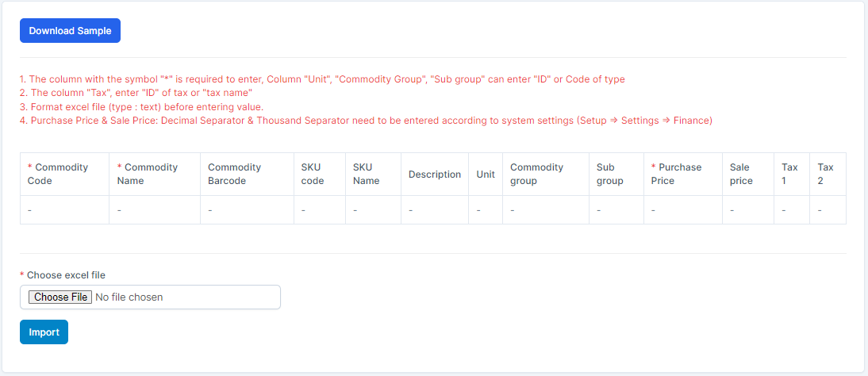Click the Download Sample button

tap(70, 31)
